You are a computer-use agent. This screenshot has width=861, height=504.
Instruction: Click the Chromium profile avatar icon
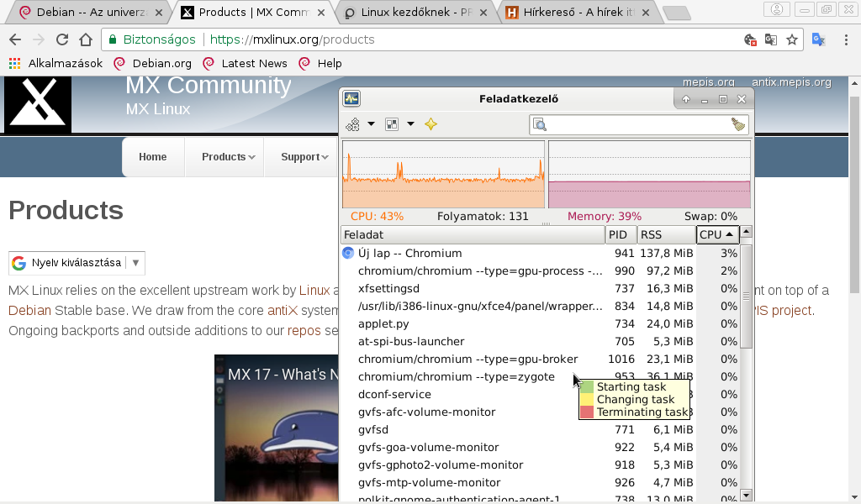(x=776, y=9)
